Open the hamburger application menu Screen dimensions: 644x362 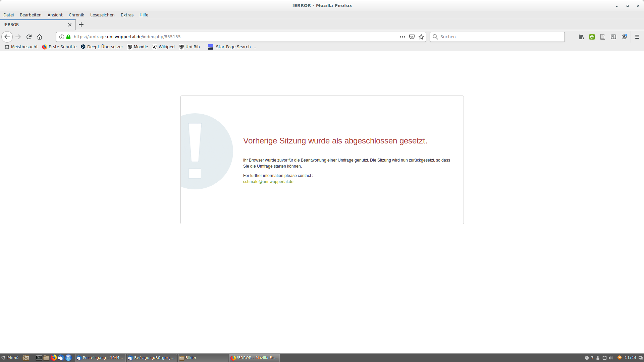[637, 37]
